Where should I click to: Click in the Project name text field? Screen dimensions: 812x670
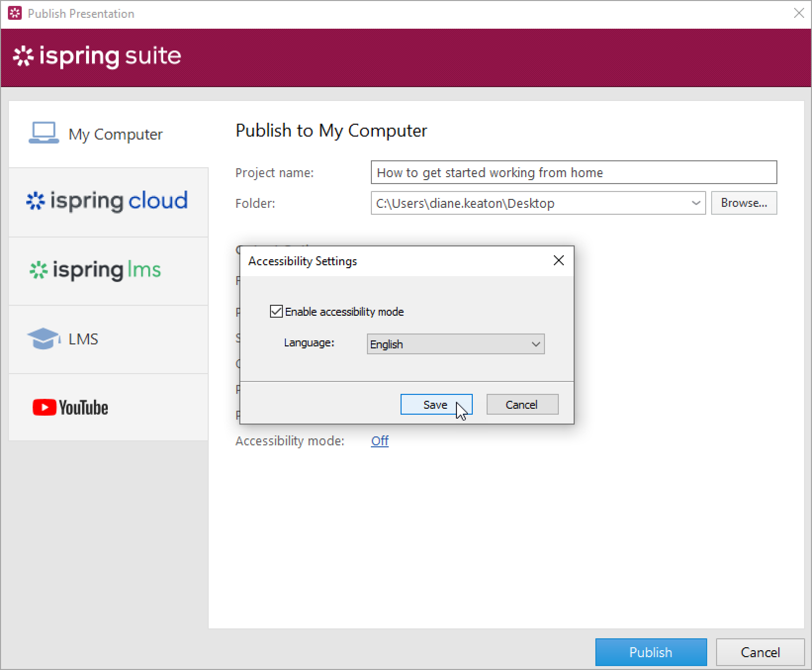click(573, 172)
